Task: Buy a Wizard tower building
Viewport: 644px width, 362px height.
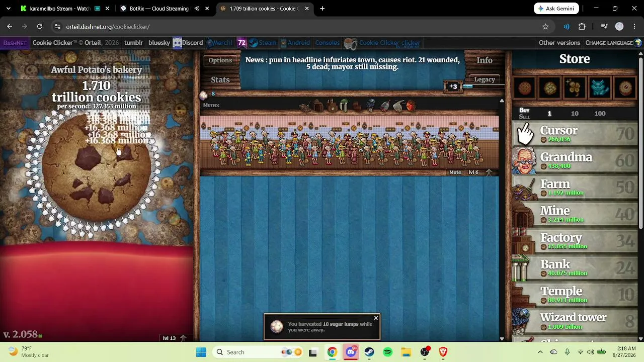Action: click(575, 320)
